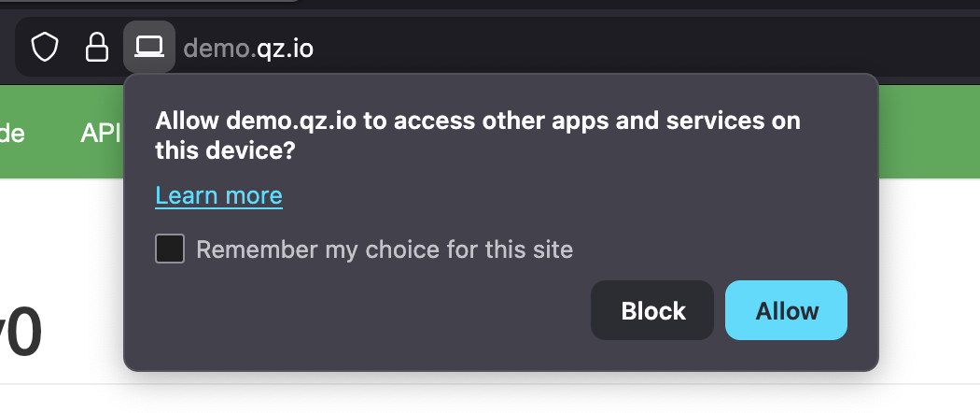Click the grayed "demo." subdomain in the URL
This screenshot has height=413, width=980.
click(218, 47)
